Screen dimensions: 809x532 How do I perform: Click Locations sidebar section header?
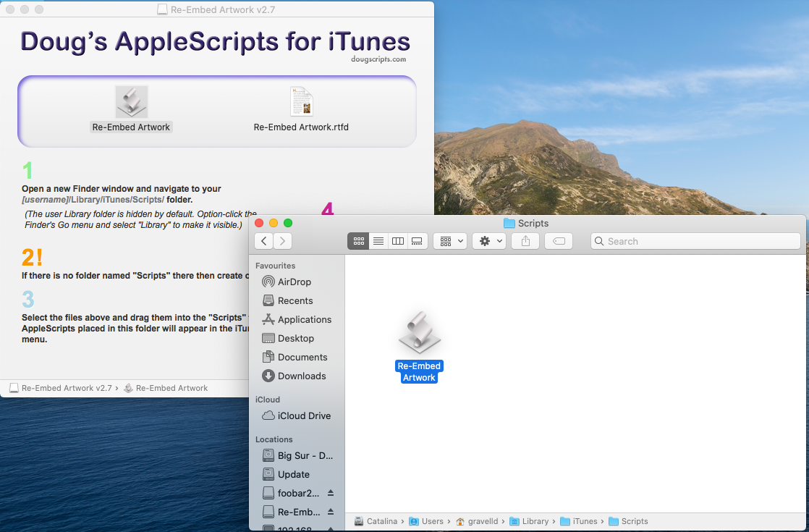tap(274, 439)
